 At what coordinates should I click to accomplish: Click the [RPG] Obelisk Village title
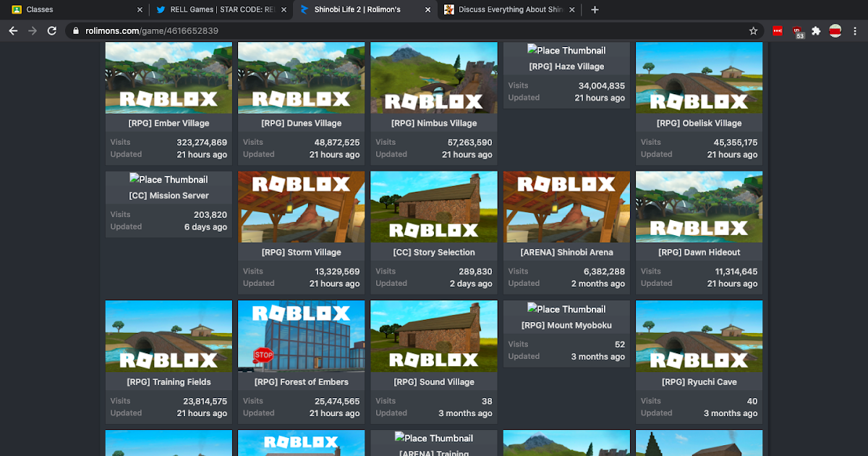(699, 124)
